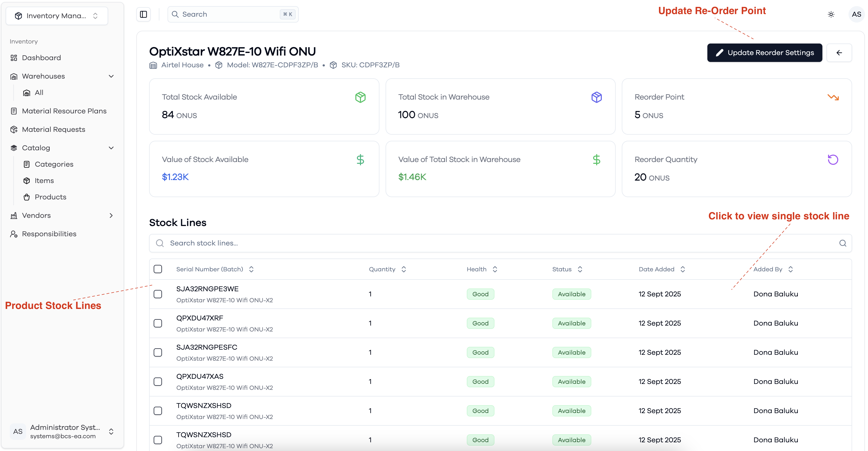The image size is (868, 451).
Task: Click the Material Requests icon in sidebar
Action: pyautogui.click(x=14, y=130)
